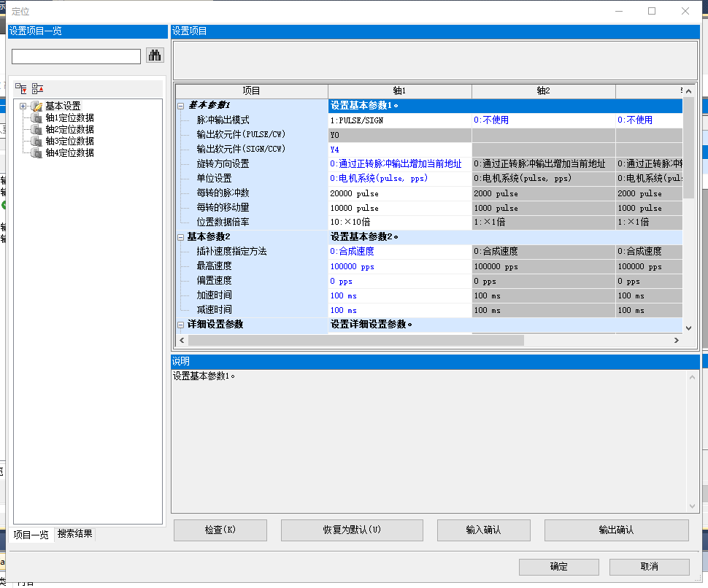This screenshot has height=588, width=708.
Task: Confirm settings with the 确定 button
Action: click(558, 567)
